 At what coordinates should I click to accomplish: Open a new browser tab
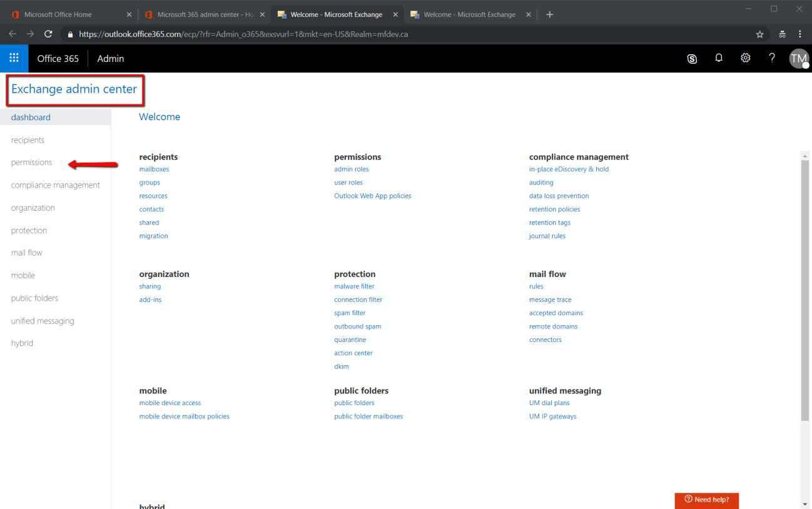549,14
